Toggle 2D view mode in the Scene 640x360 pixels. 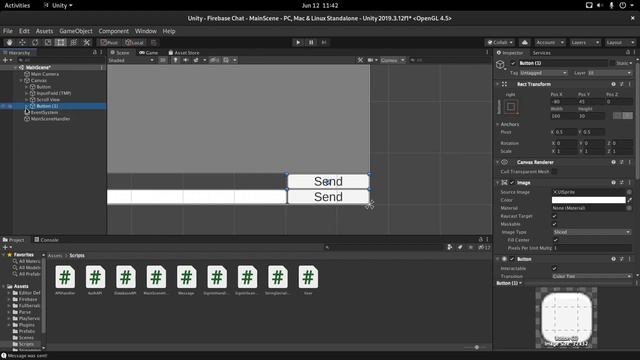click(x=163, y=60)
